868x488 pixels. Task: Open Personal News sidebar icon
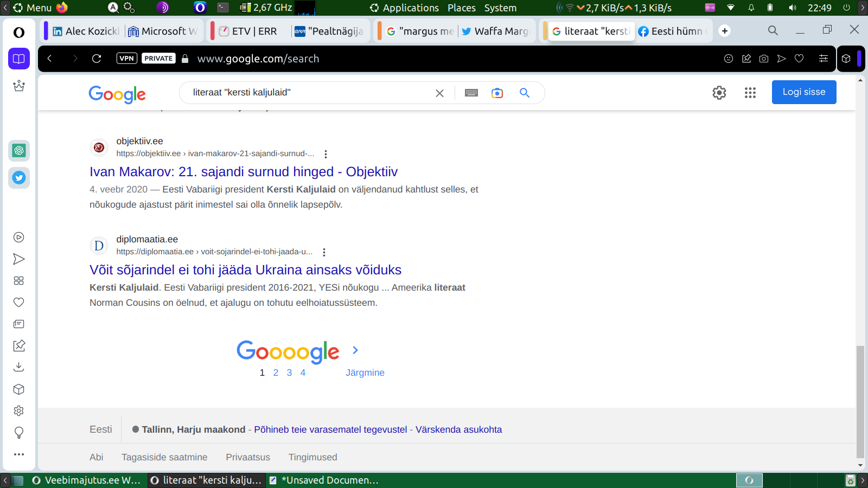19,324
